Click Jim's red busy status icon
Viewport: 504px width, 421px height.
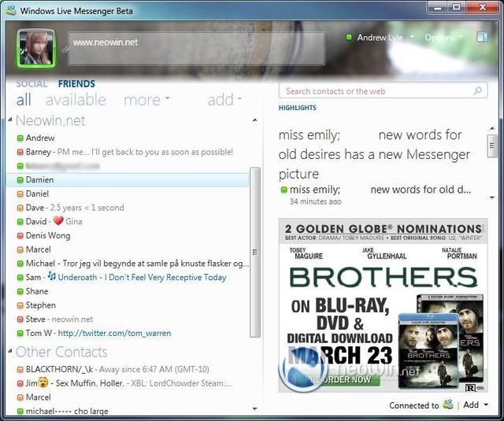(x=20, y=383)
